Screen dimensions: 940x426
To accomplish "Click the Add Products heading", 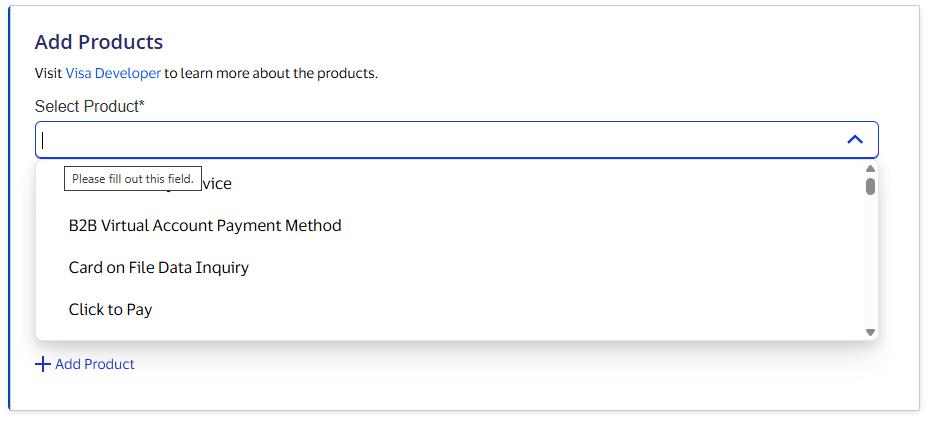I will 99,42.
